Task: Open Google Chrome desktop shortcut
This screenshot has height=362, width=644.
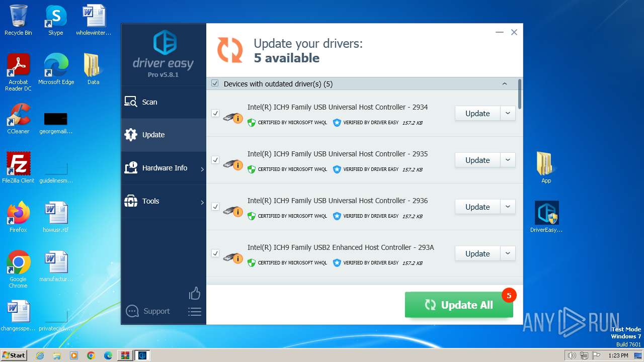Action: click(18, 269)
